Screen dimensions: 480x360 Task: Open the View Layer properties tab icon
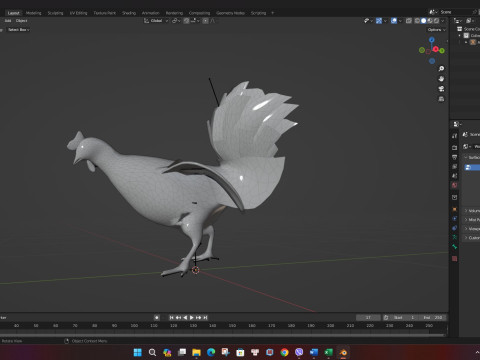tap(454, 166)
